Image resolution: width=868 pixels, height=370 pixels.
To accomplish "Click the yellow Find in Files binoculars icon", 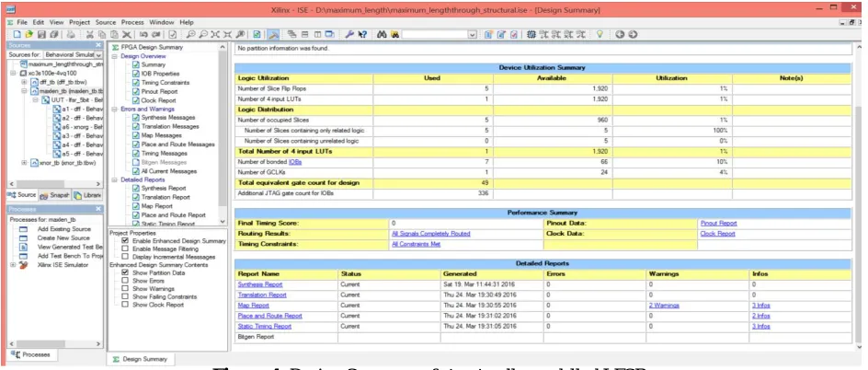I will tap(394, 34).
